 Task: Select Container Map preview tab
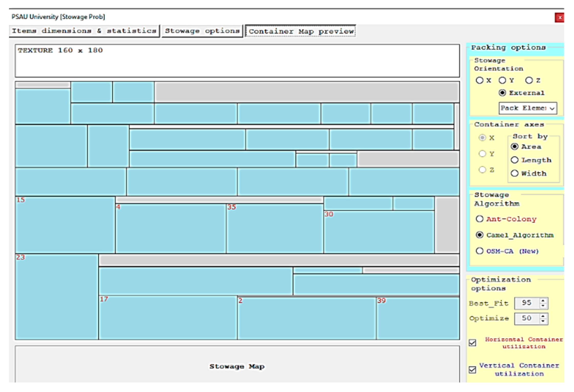coord(300,31)
